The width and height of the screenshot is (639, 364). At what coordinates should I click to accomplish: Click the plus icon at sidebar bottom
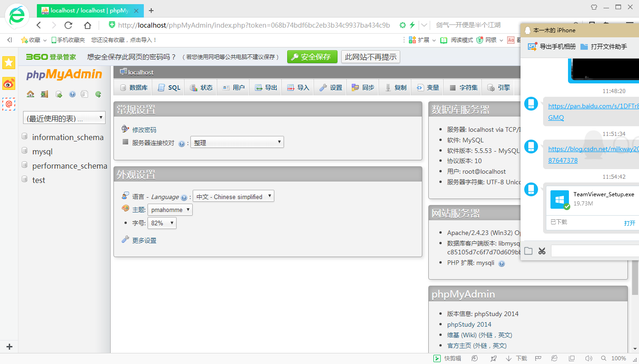coord(9,346)
